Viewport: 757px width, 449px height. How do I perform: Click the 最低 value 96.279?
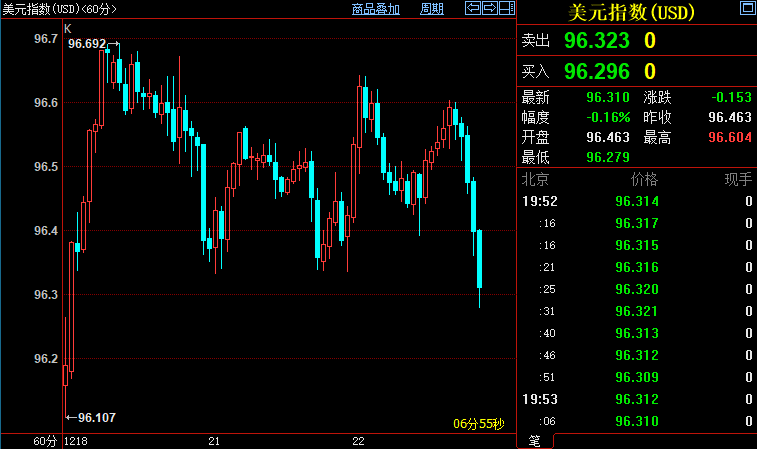(607, 157)
